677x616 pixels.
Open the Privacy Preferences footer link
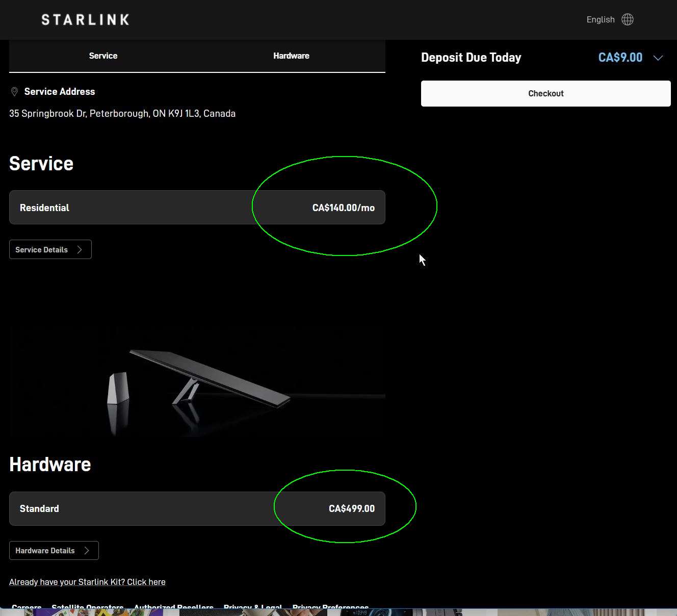330,606
